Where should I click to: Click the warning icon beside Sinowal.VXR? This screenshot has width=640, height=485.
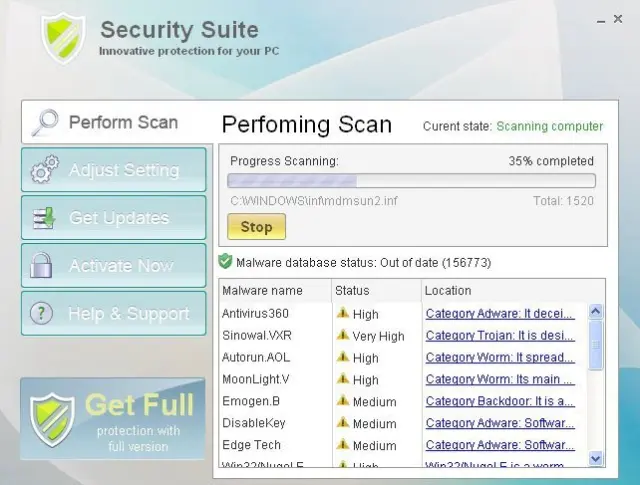tap(342, 335)
